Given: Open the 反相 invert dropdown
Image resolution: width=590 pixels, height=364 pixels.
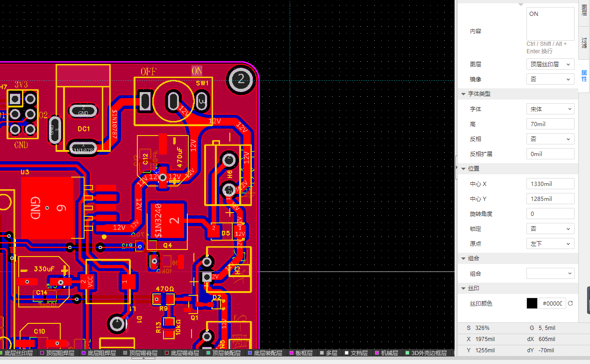Looking at the screenshot, I should [x=550, y=139].
